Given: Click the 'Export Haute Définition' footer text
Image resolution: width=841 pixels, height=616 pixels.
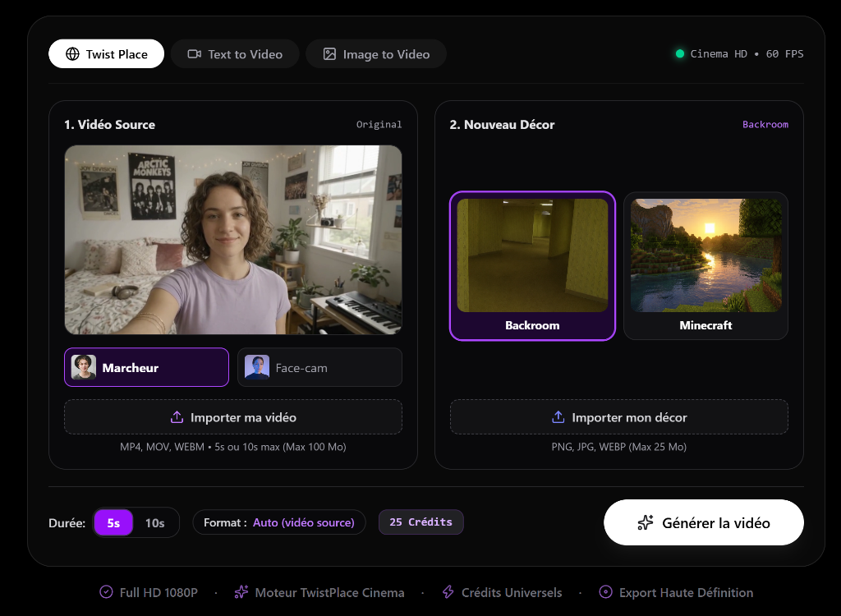Looking at the screenshot, I should 687,592.
